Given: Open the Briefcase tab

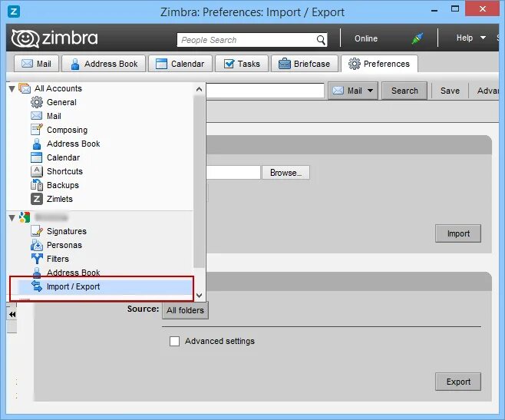Looking at the screenshot, I should tap(305, 64).
